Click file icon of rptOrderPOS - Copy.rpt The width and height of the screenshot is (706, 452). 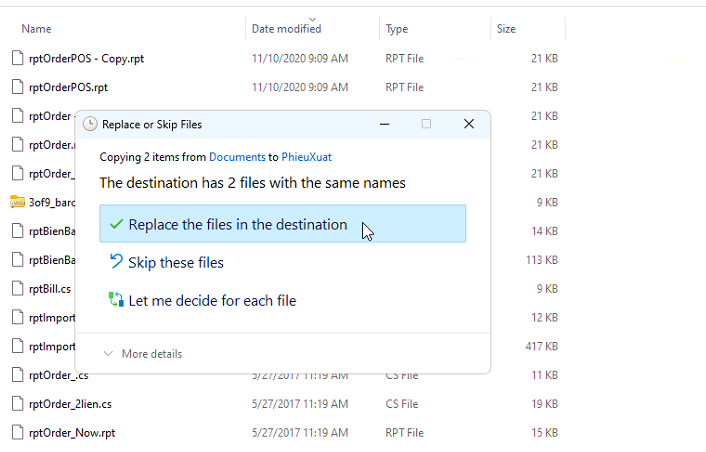(16, 59)
